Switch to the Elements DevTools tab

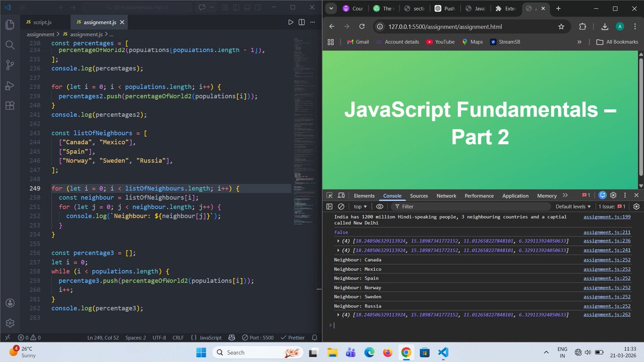point(364,196)
